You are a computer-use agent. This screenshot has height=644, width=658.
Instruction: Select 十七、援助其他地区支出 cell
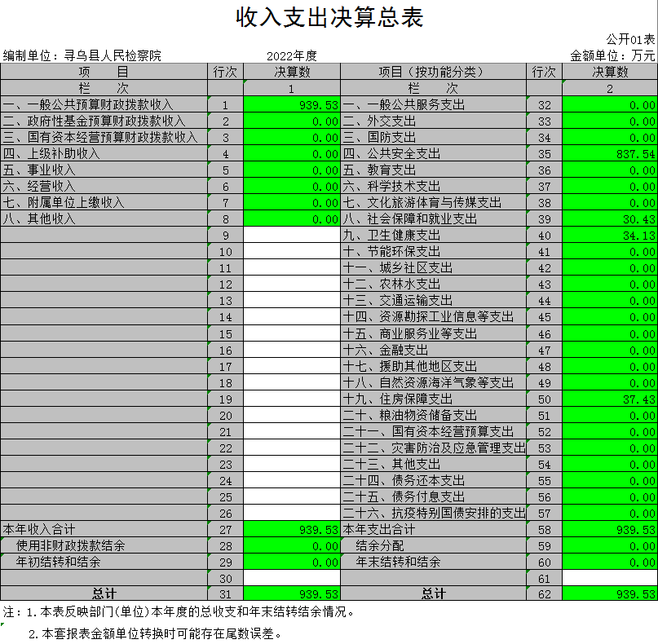434,366
